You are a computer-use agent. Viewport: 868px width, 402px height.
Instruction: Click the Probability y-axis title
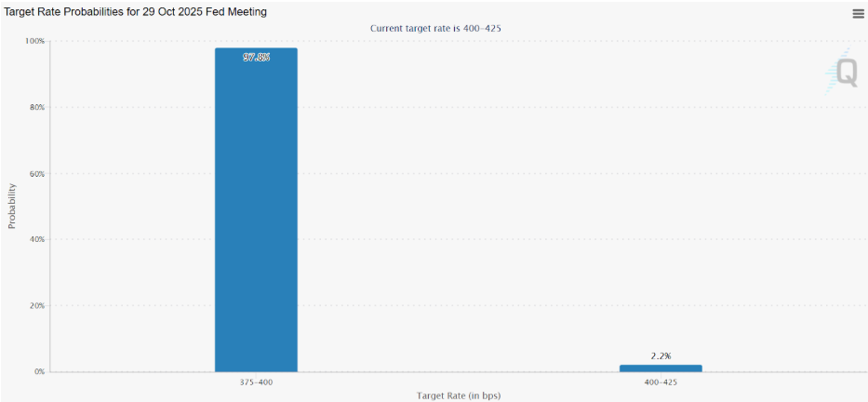[12, 207]
